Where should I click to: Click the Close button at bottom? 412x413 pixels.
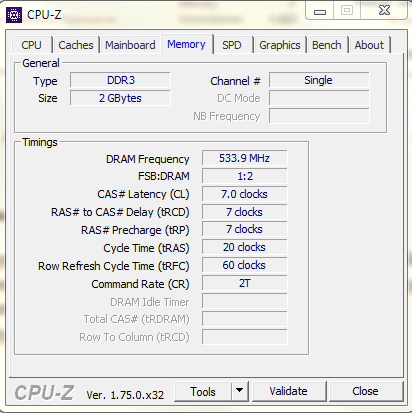tap(366, 391)
